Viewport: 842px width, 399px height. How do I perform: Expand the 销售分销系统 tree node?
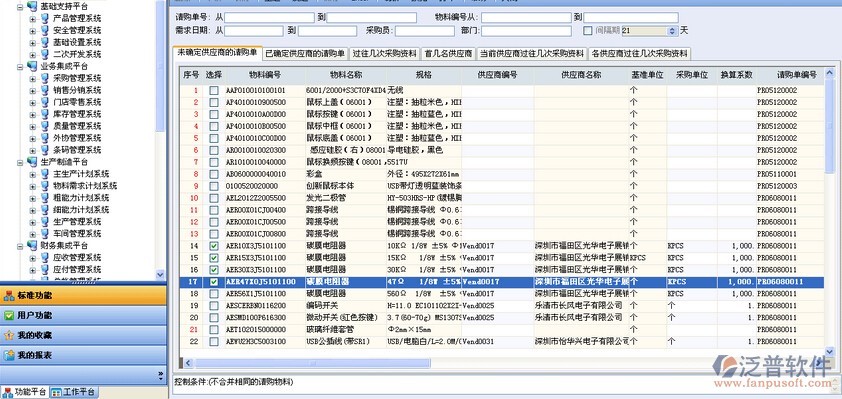[x=33, y=90]
